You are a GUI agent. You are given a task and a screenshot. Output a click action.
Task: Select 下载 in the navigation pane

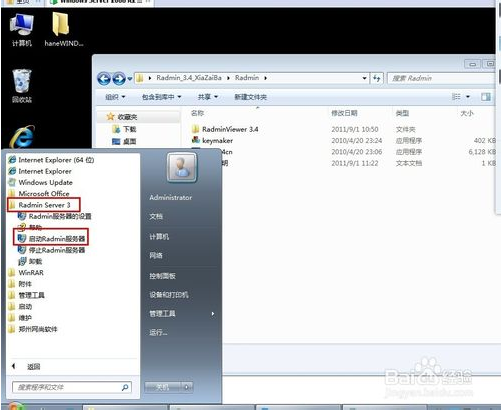(125, 129)
